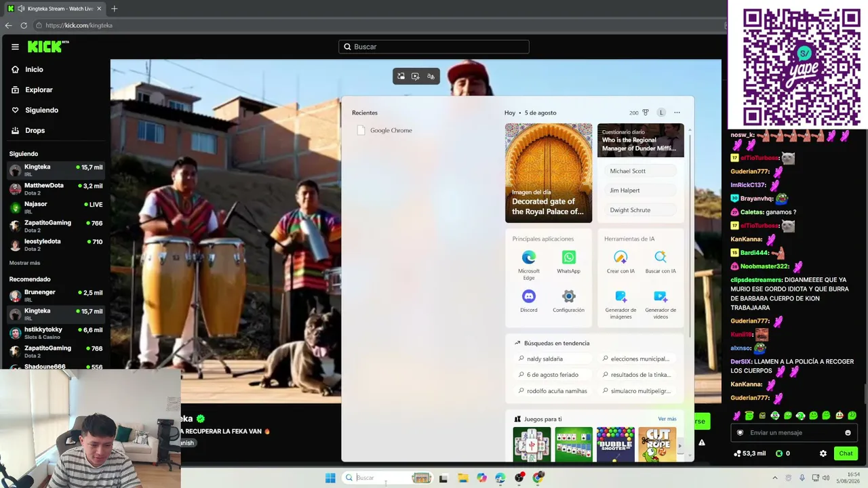This screenshot has width=868, height=488.
Task: Open Buscar con IA tool
Action: (660, 262)
